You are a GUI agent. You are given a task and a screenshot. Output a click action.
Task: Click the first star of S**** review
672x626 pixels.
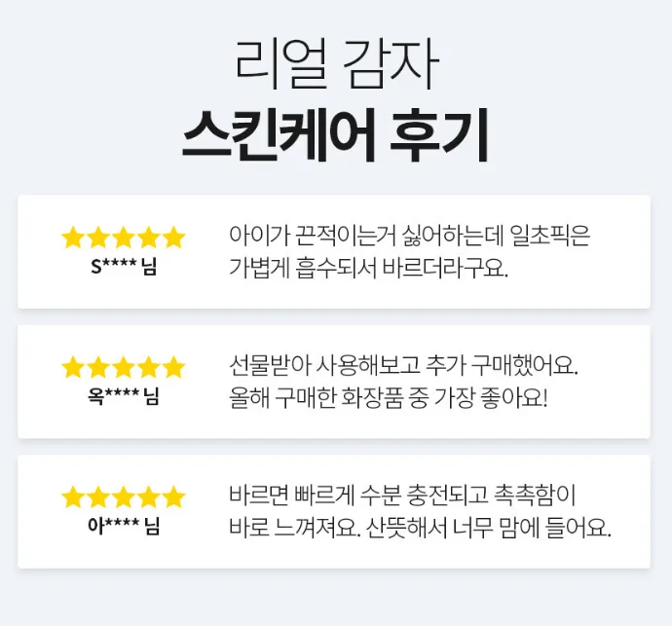(72, 238)
